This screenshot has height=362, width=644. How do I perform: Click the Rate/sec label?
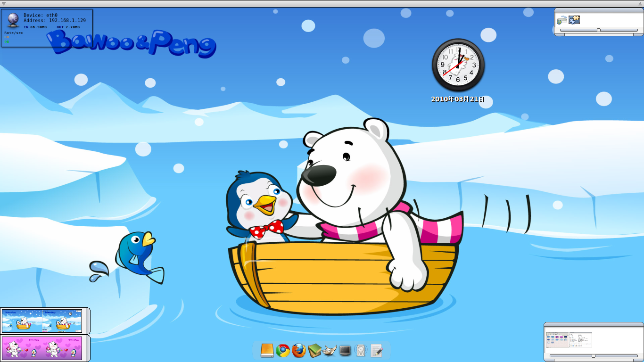[14, 33]
